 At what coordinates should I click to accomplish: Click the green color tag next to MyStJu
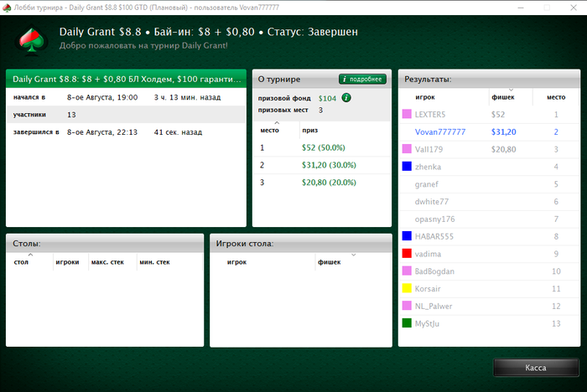[407, 323]
